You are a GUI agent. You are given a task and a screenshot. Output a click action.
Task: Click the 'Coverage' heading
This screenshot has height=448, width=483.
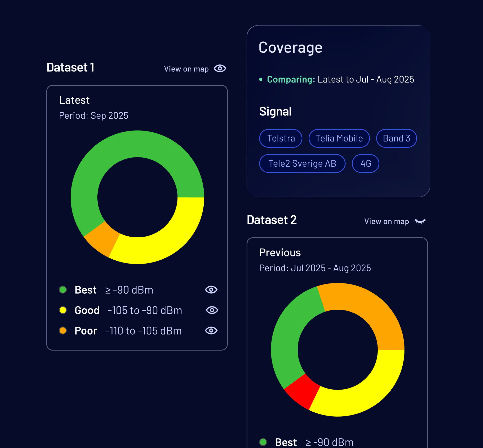290,48
